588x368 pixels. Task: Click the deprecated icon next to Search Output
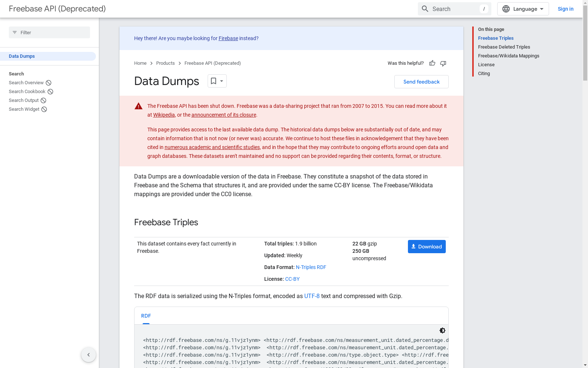click(43, 100)
